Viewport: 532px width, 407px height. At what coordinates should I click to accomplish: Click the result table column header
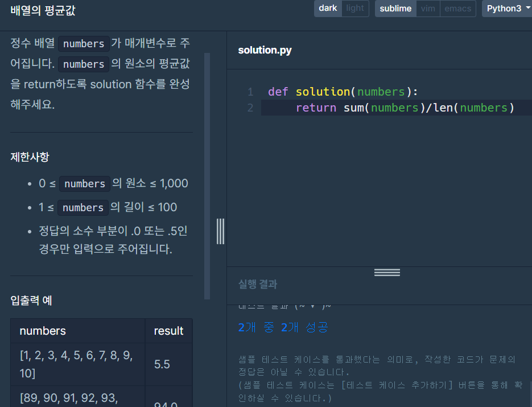click(x=168, y=331)
